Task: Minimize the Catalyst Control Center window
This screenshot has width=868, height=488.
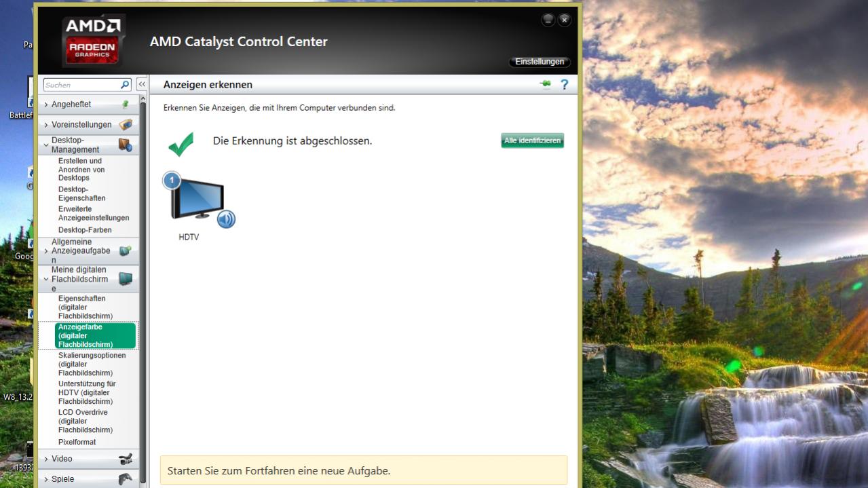Action: (x=548, y=20)
